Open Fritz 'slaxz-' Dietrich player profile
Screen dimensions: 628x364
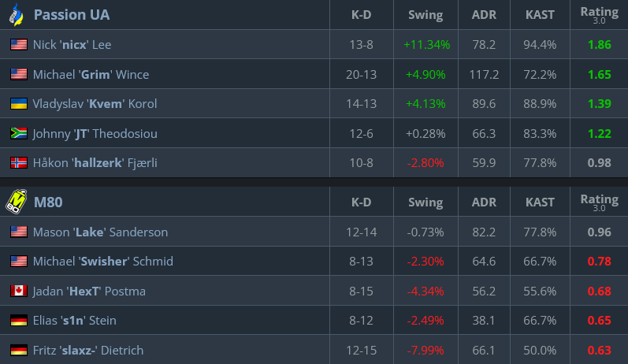pos(88,350)
